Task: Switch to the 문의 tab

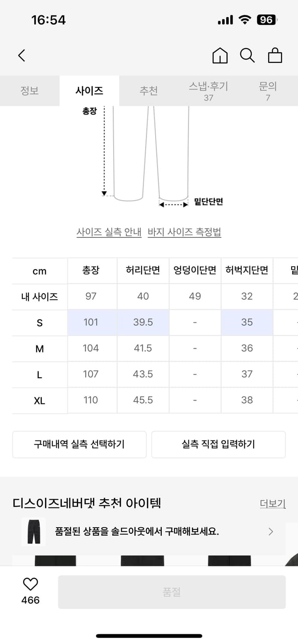Action: click(268, 91)
